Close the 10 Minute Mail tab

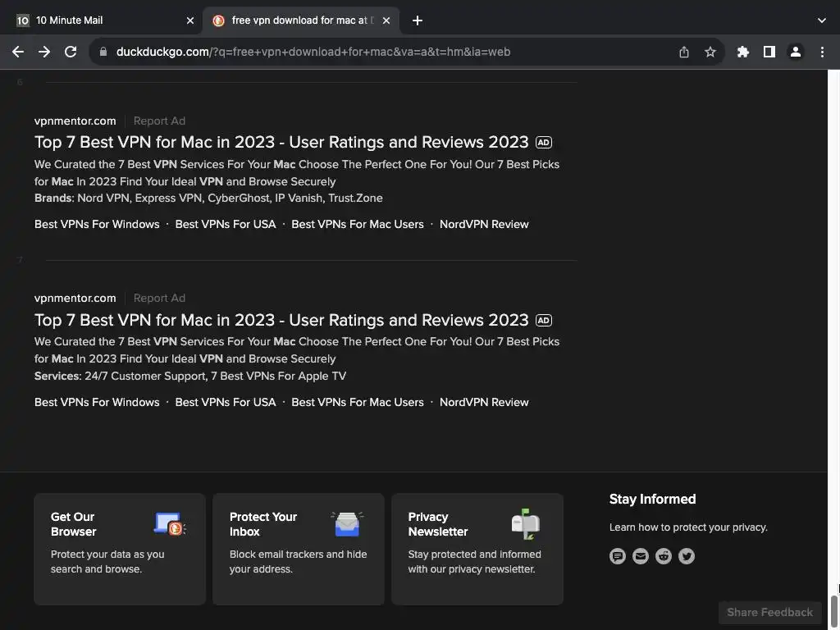click(x=190, y=21)
